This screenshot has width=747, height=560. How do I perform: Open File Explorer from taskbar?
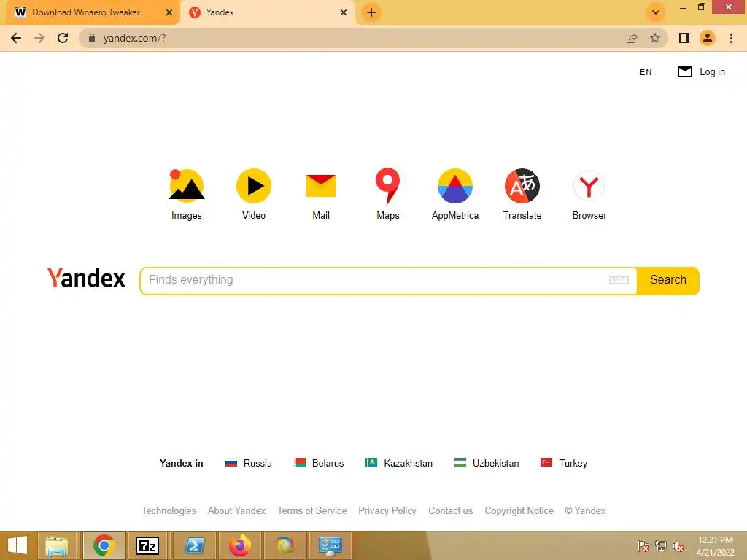pyautogui.click(x=57, y=545)
